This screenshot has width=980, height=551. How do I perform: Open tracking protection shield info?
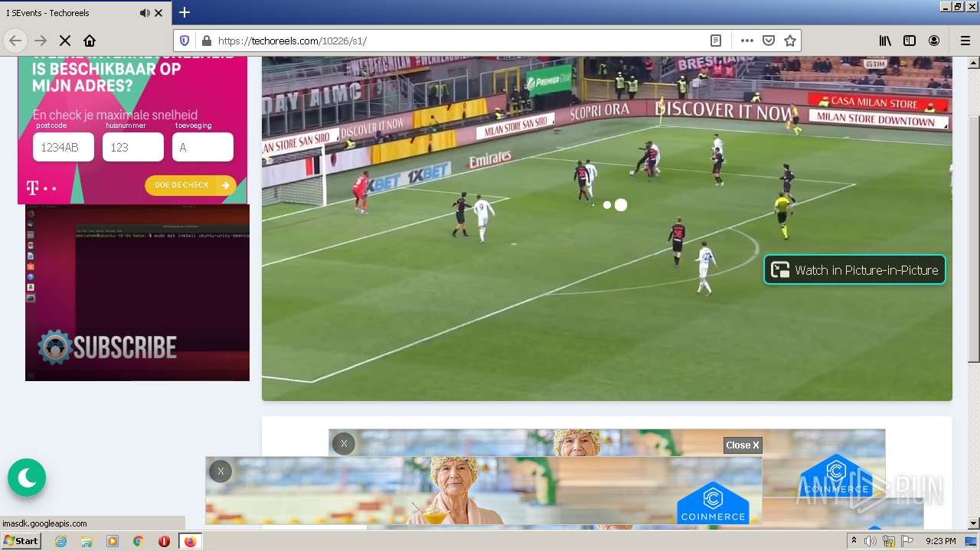tap(185, 41)
